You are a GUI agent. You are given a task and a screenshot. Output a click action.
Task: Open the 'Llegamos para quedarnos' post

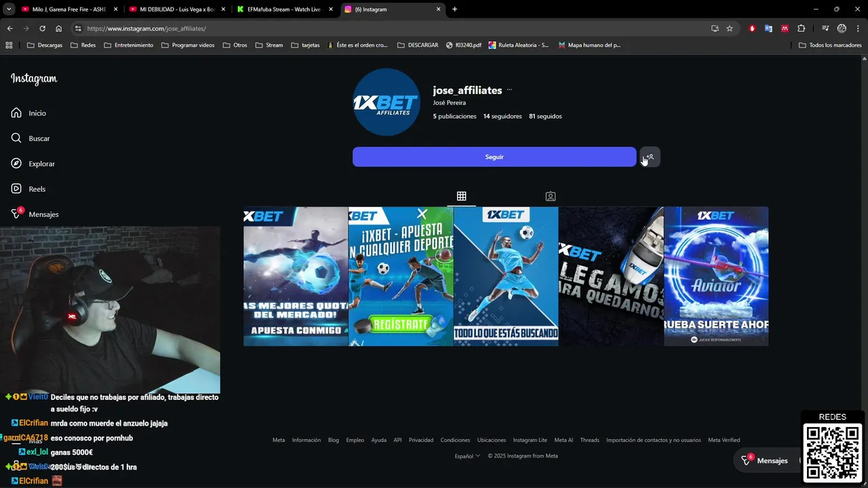(x=611, y=277)
